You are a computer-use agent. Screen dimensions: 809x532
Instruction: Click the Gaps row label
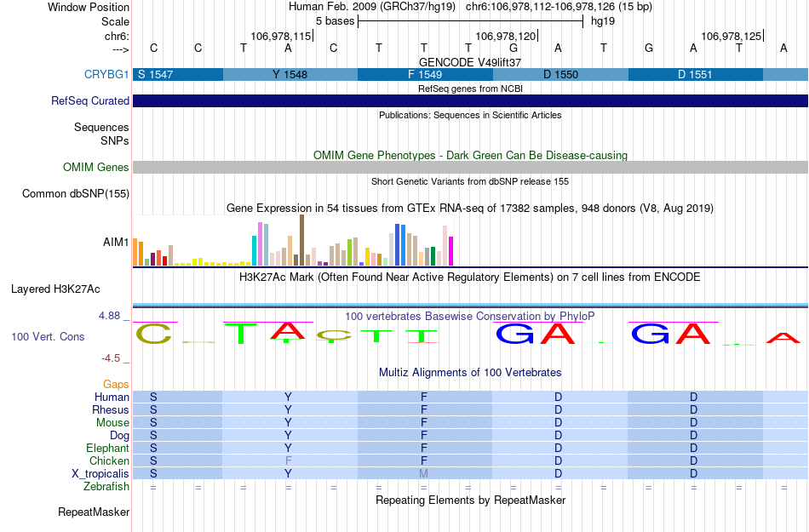[x=116, y=384]
